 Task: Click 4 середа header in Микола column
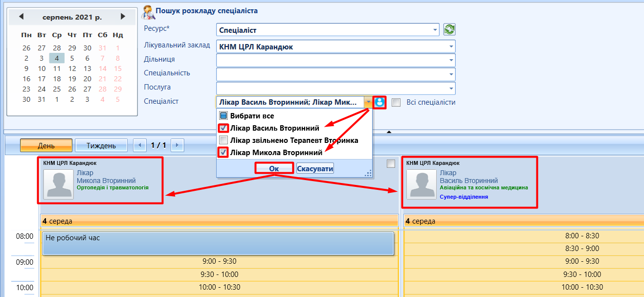pos(219,221)
